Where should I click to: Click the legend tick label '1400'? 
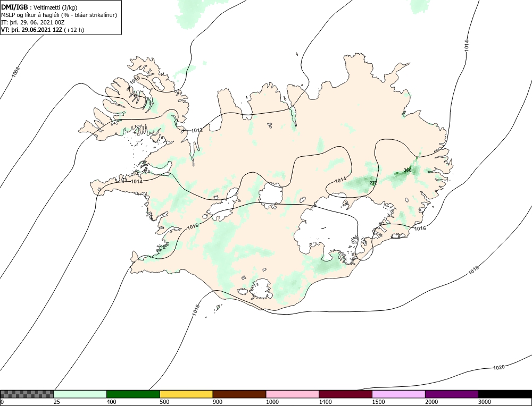pyautogui.click(x=325, y=402)
